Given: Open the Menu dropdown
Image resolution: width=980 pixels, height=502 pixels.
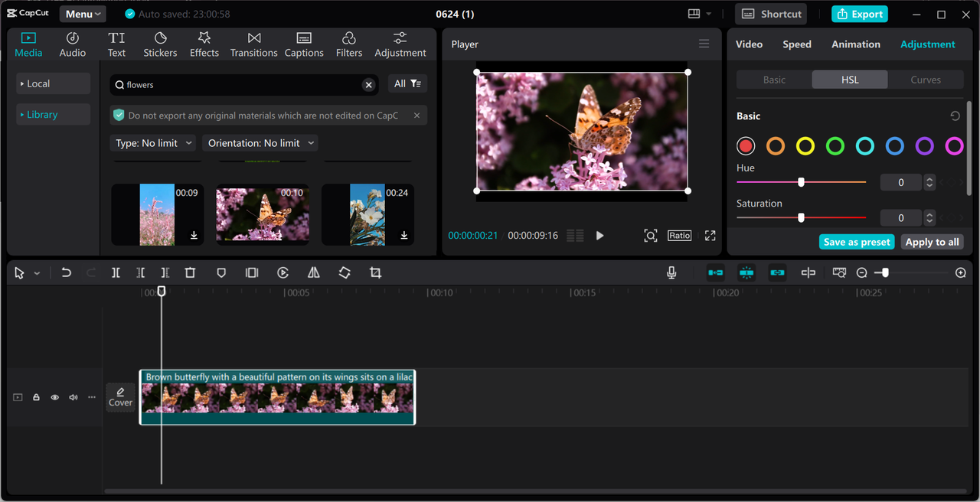Looking at the screenshot, I should tap(83, 14).
